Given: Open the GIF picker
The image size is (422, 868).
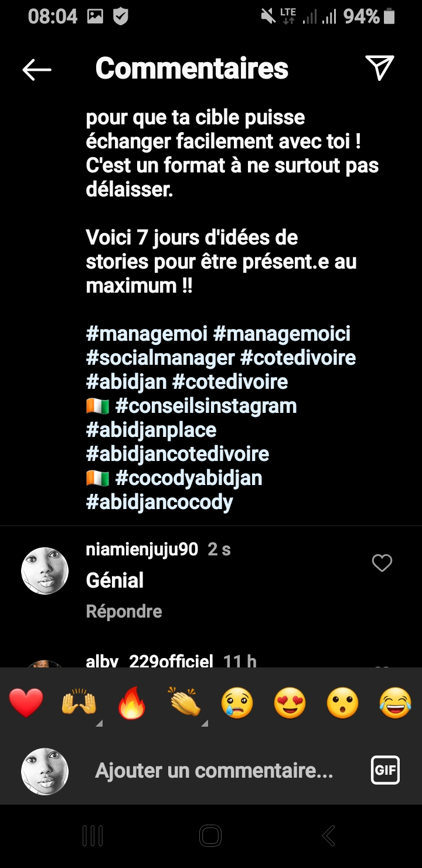Looking at the screenshot, I should (x=385, y=770).
